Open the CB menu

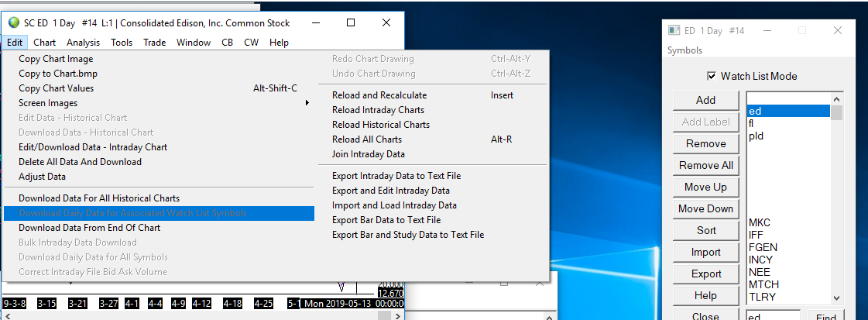click(227, 42)
